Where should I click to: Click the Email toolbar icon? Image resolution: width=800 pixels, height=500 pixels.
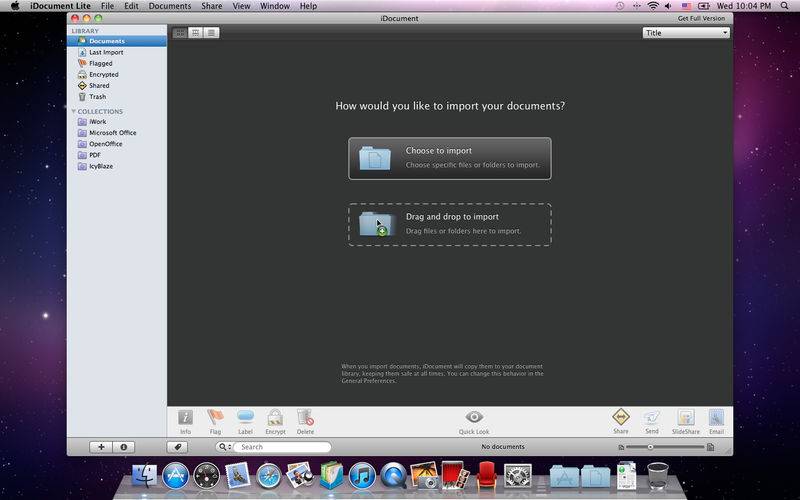[x=716, y=418]
